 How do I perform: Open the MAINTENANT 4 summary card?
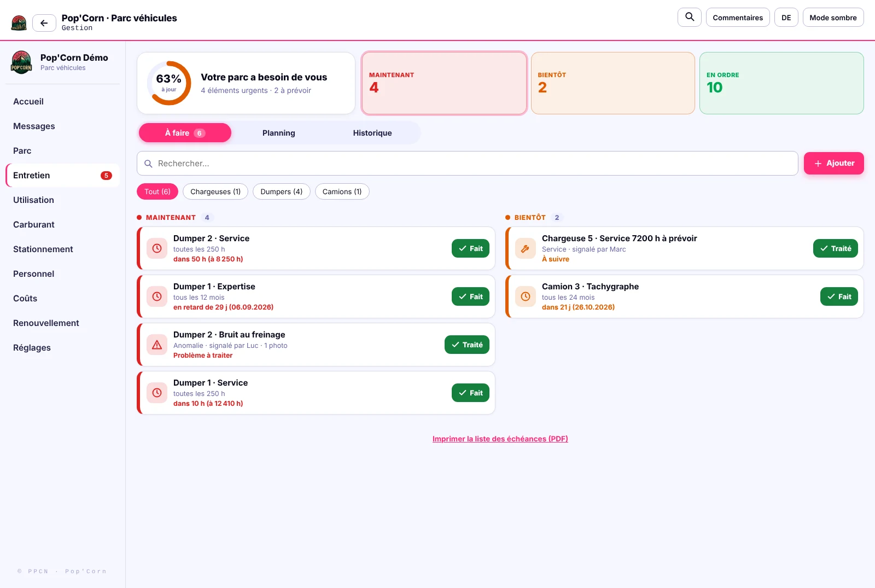click(444, 83)
